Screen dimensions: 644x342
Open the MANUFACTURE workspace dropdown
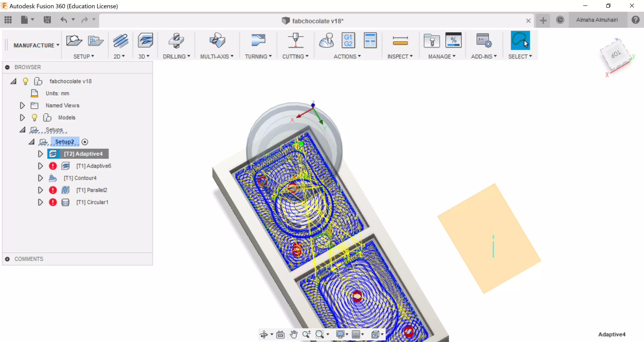point(36,45)
